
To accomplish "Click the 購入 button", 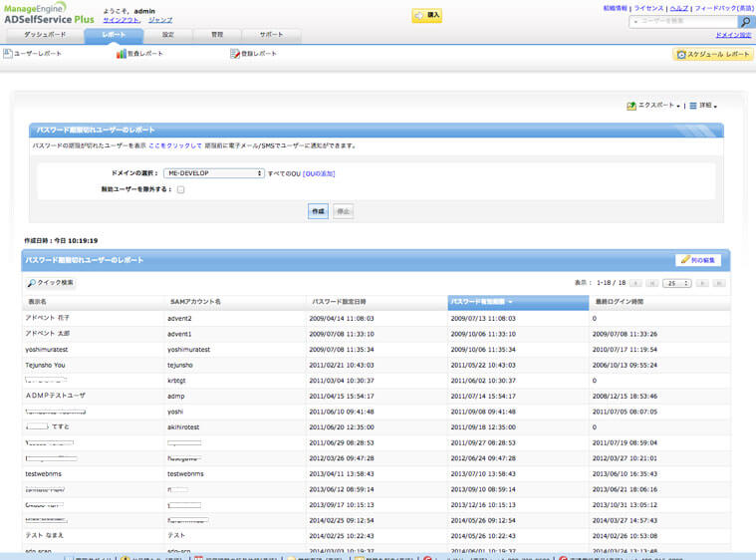I will [x=426, y=16].
